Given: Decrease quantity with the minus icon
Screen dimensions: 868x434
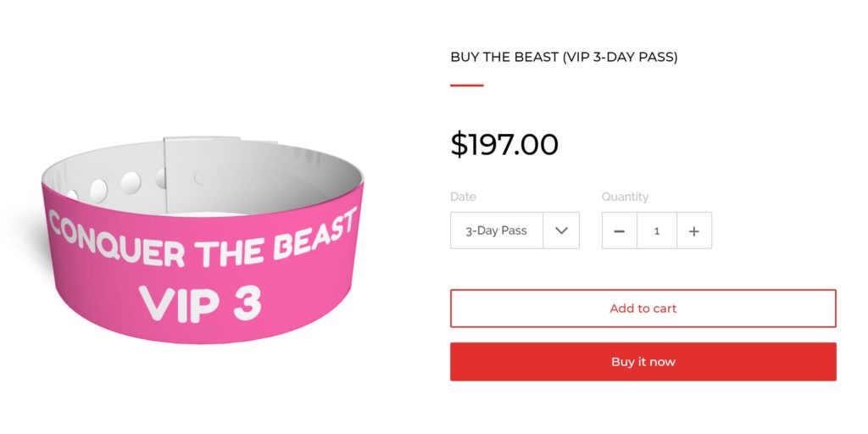Looking at the screenshot, I should point(619,231).
